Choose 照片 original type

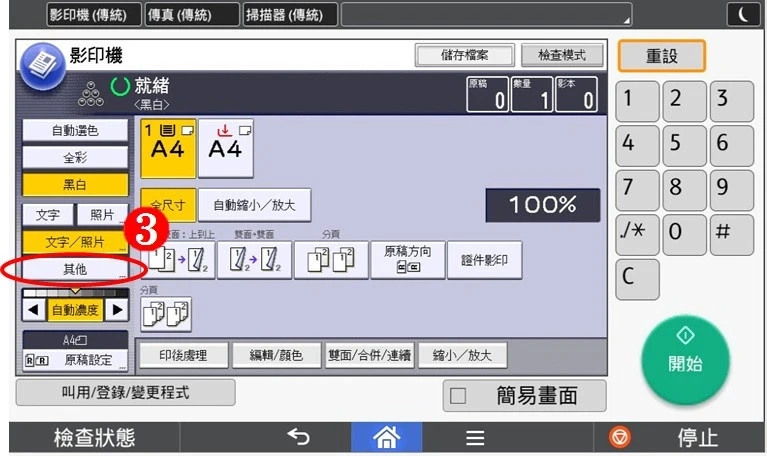[102, 214]
